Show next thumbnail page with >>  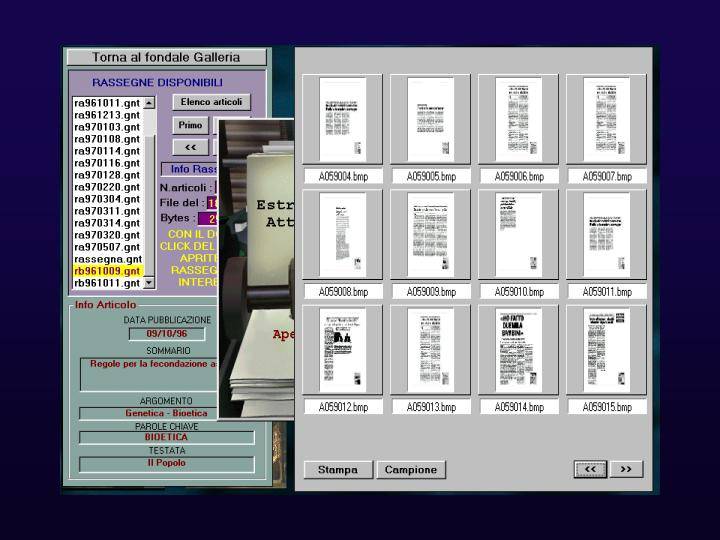click(626, 469)
